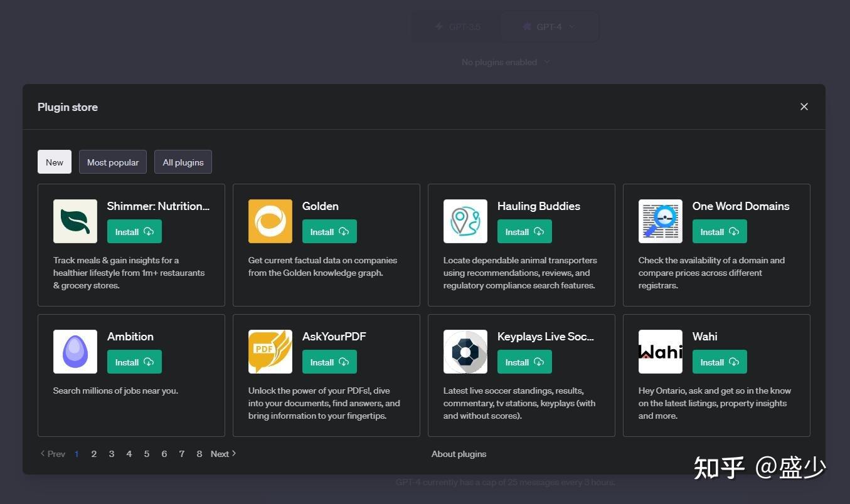Screen dimensions: 850x504
Task: Select the New plugins tab
Action: pyautogui.click(x=55, y=162)
